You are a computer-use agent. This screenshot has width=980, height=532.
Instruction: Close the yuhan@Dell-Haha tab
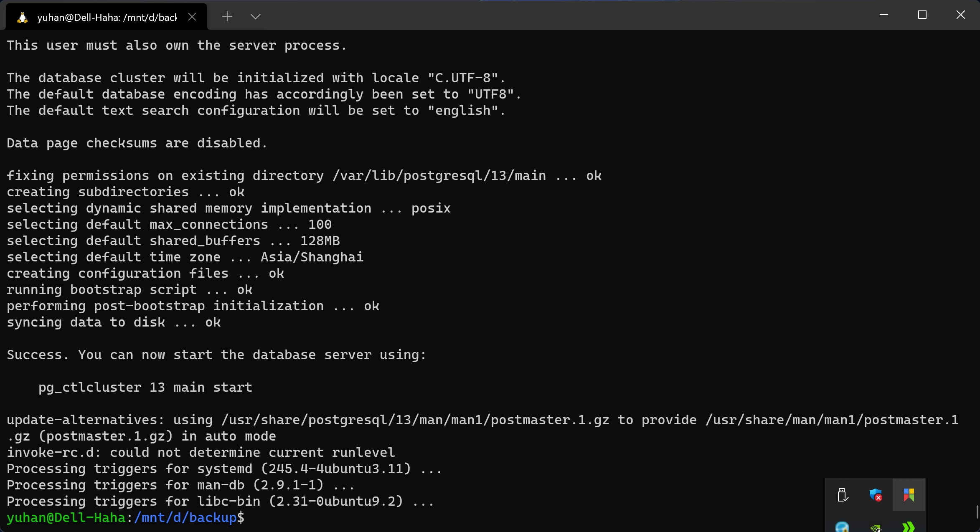tap(192, 17)
